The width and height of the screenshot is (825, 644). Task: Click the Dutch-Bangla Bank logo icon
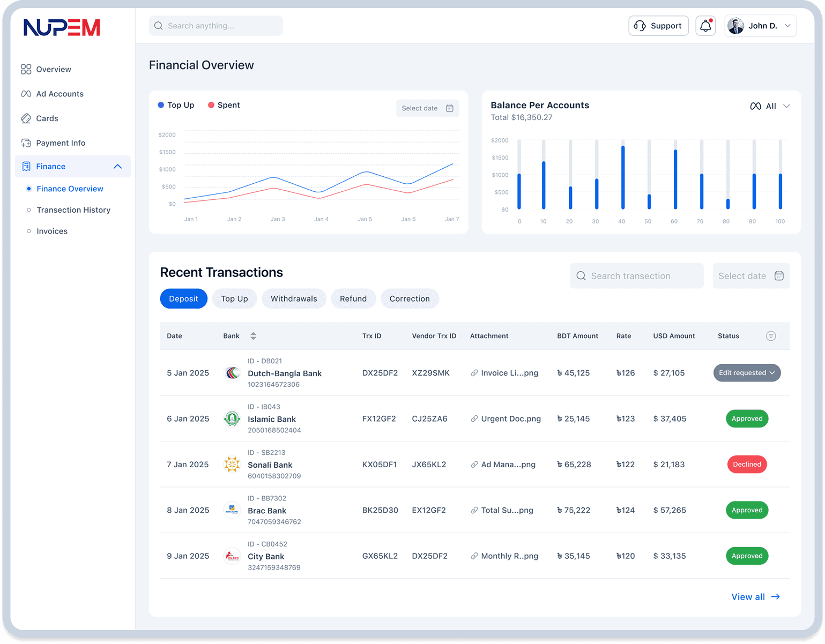click(x=232, y=373)
